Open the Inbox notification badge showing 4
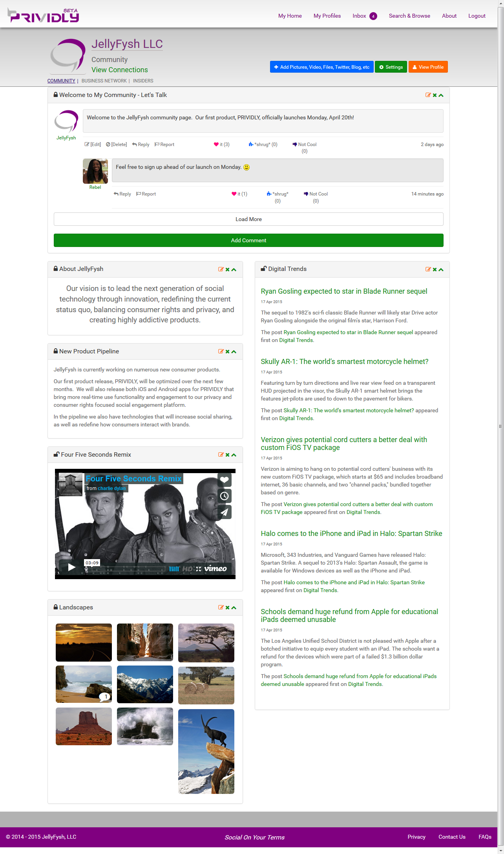Image resolution: width=504 pixels, height=854 pixels. [x=373, y=16]
